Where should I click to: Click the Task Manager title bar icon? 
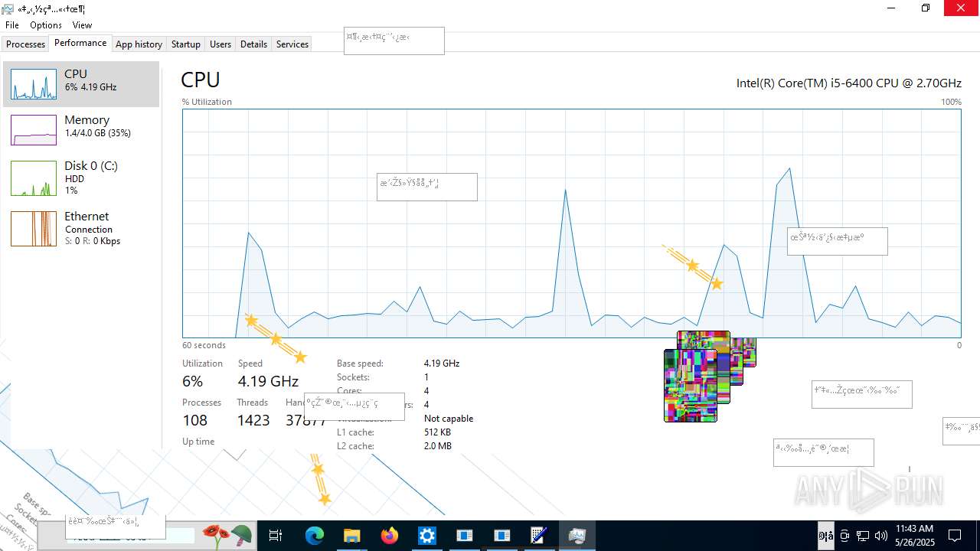(x=8, y=8)
